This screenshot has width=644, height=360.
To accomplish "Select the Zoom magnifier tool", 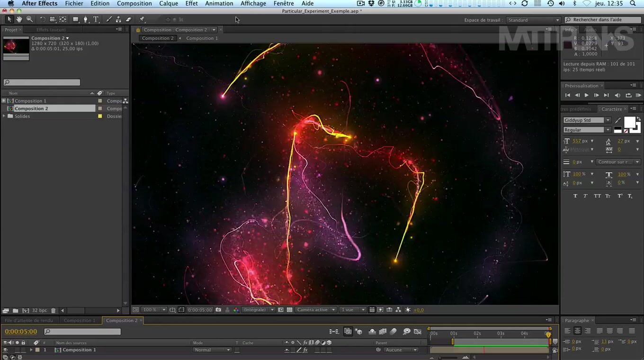I will point(29,19).
